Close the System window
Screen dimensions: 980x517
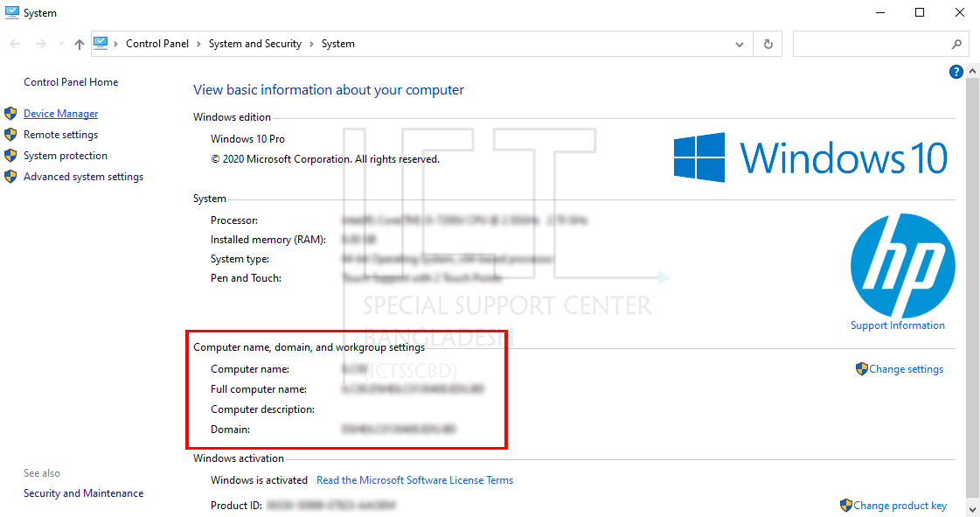click(x=959, y=12)
